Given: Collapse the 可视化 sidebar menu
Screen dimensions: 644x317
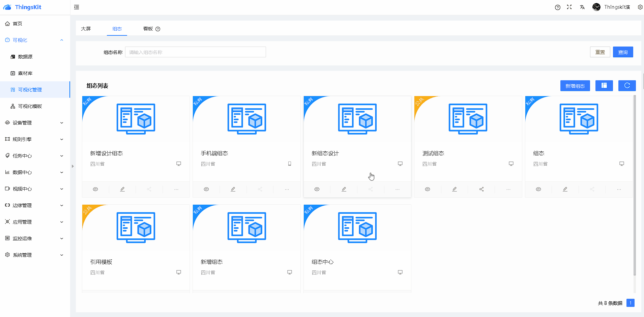Looking at the screenshot, I should click(34, 40).
